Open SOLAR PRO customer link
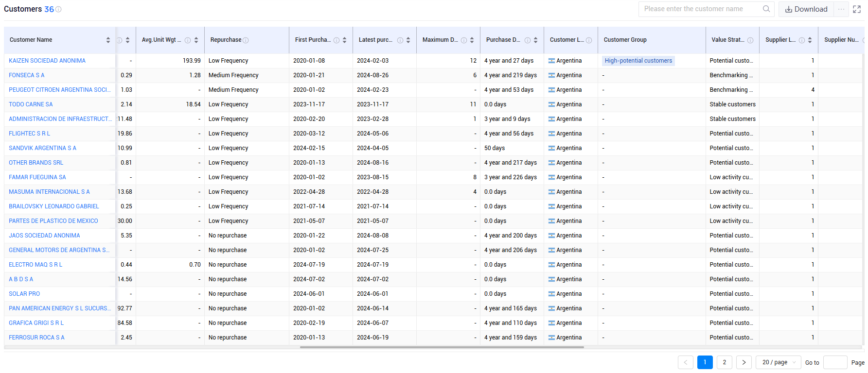 (x=24, y=294)
